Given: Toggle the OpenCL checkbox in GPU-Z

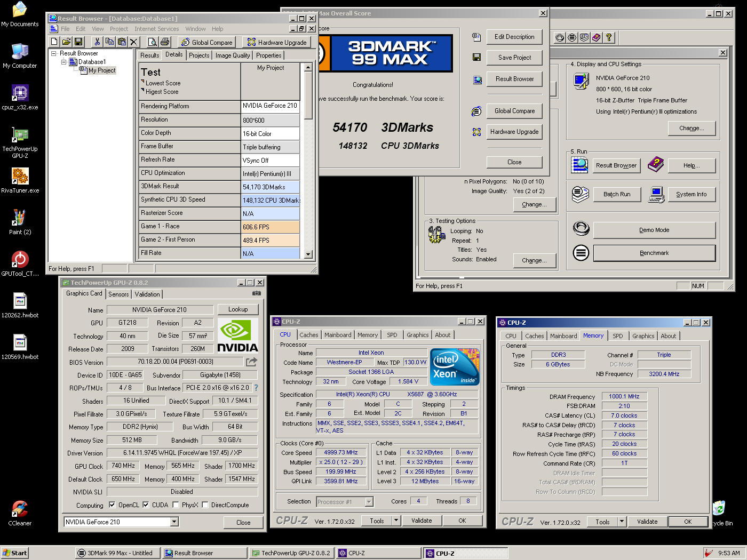Looking at the screenshot, I should click(112, 505).
